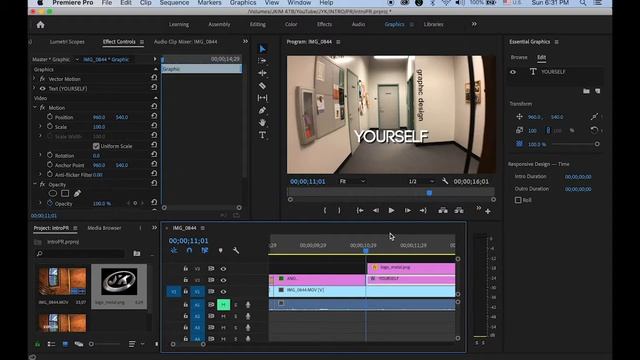The height and width of the screenshot is (360, 640).
Task: Unmute the A1 track
Action: pyautogui.click(x=223, y=304)
